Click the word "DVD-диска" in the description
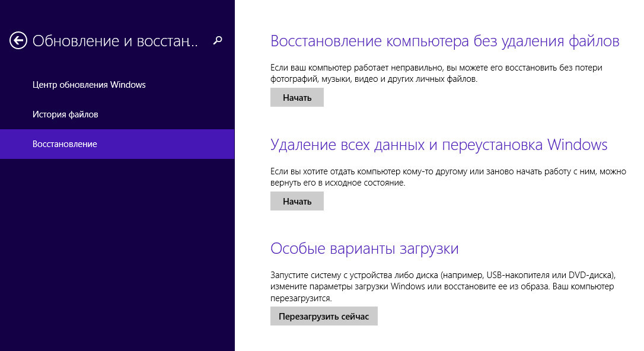The image size is (644, 351). coord(591,275)
